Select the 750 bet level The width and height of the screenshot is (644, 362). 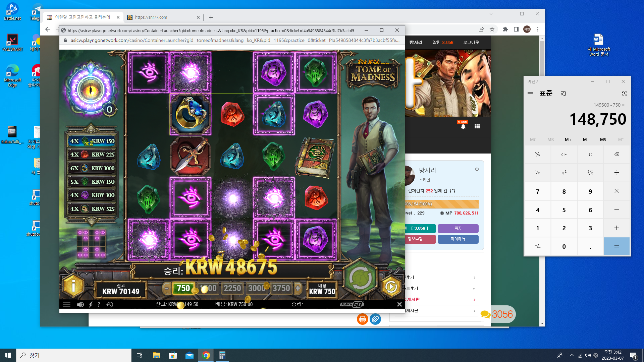click(183, 288)
